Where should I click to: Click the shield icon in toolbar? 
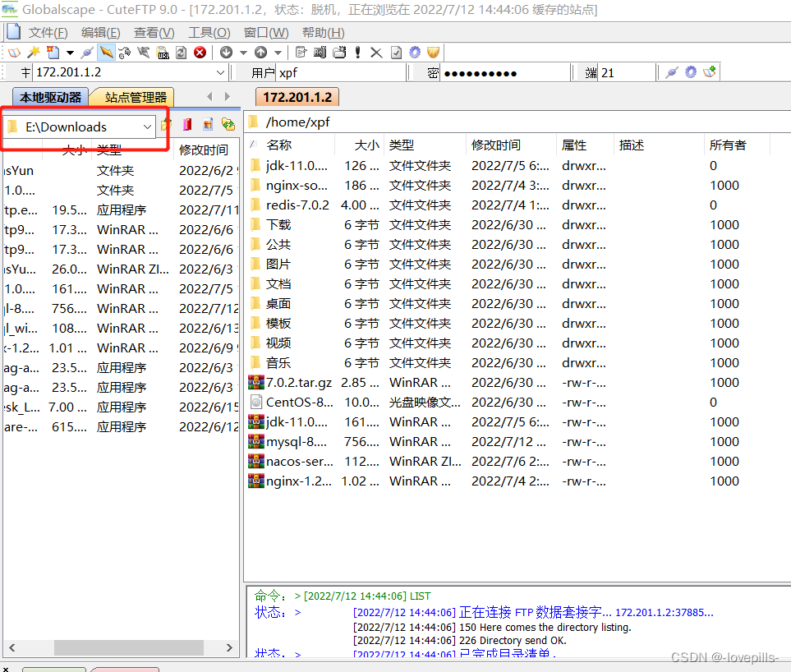click(433, 53)
